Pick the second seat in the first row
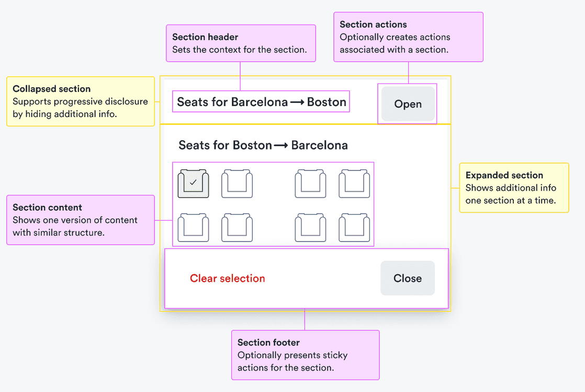This screenshot has height=392, width=585. click(x=237, y=183)
